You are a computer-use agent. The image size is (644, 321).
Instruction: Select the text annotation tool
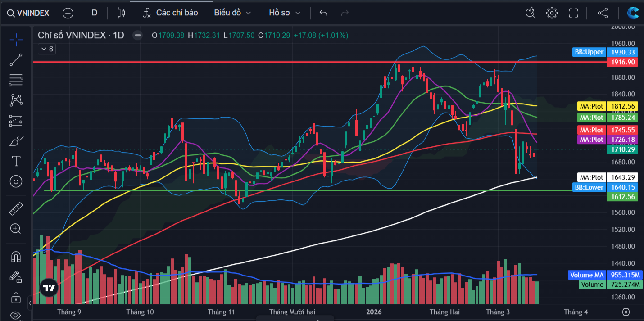tap(16, 161)
